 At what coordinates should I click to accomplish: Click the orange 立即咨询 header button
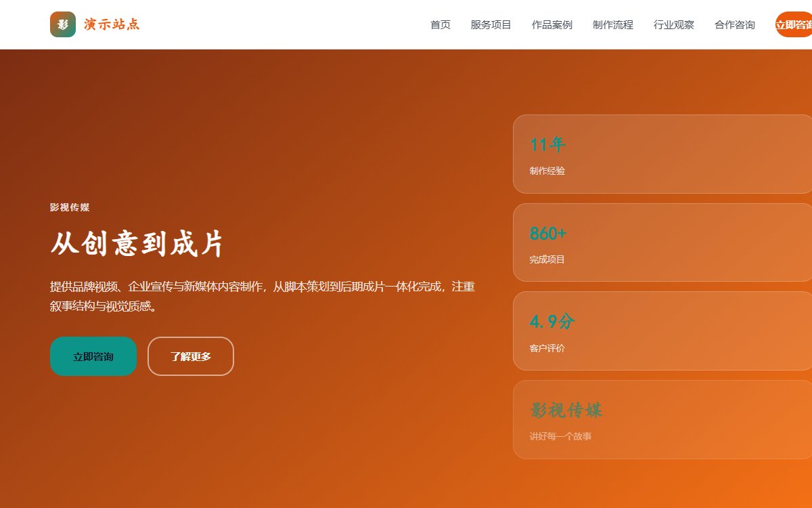pos(794,24)
